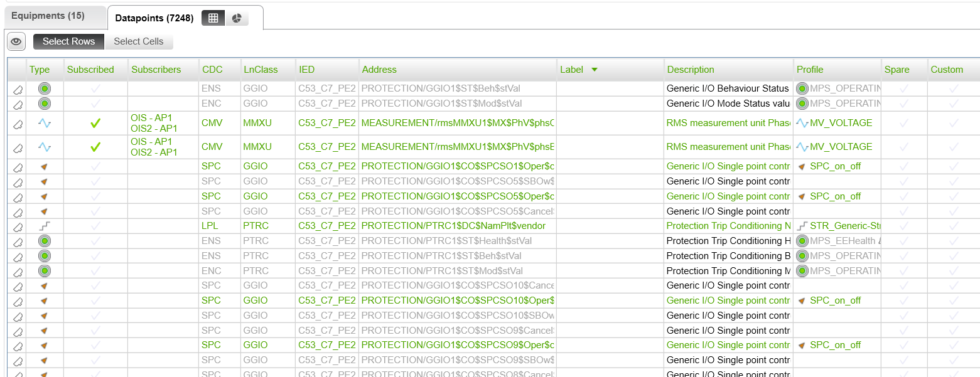Click the type icon in the SPCSO10$Oper row
Screen dimensions: 980x377
click(45, 300)
